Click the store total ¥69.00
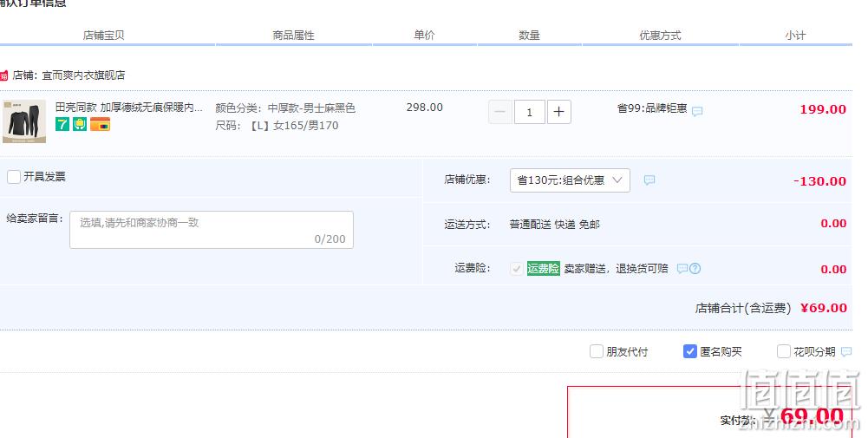The height and width of the screenshot is (438, 868). pyautogui.click(x=824, y=308)
